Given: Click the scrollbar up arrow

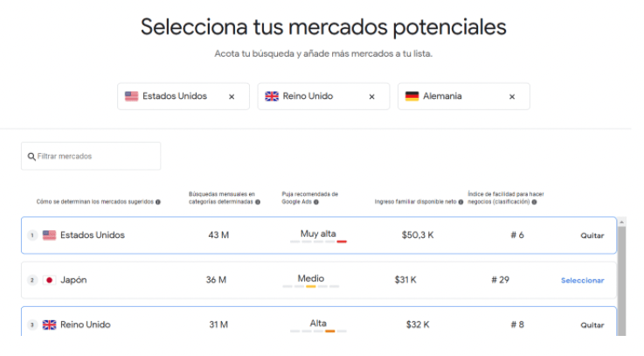Looking at the screenshot, I should pos(622,222).
